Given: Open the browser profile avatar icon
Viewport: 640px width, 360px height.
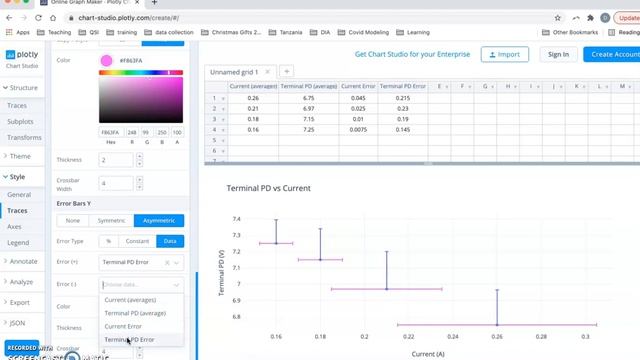Looking at the screenshot, I should pyautogui.click(x=605, y=18).
